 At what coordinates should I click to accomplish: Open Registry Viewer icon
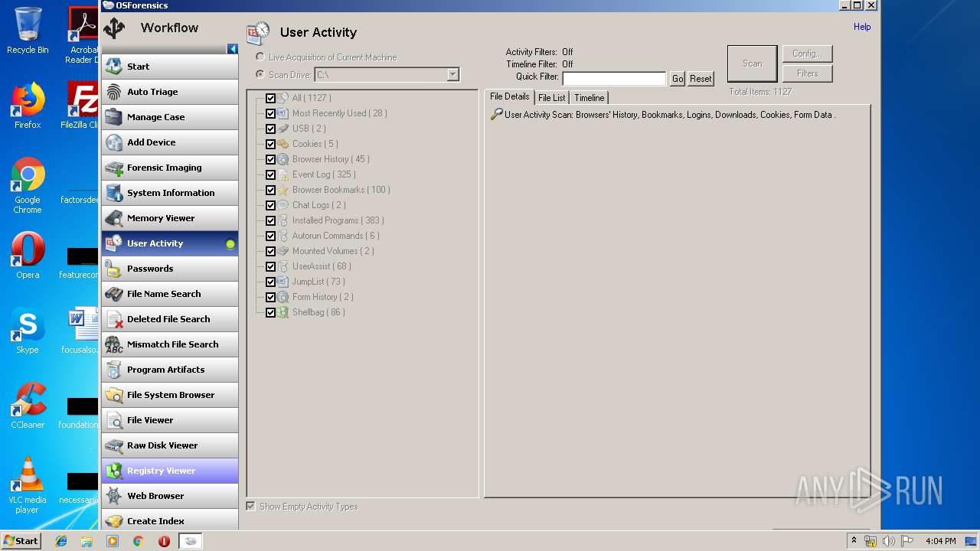114,471
